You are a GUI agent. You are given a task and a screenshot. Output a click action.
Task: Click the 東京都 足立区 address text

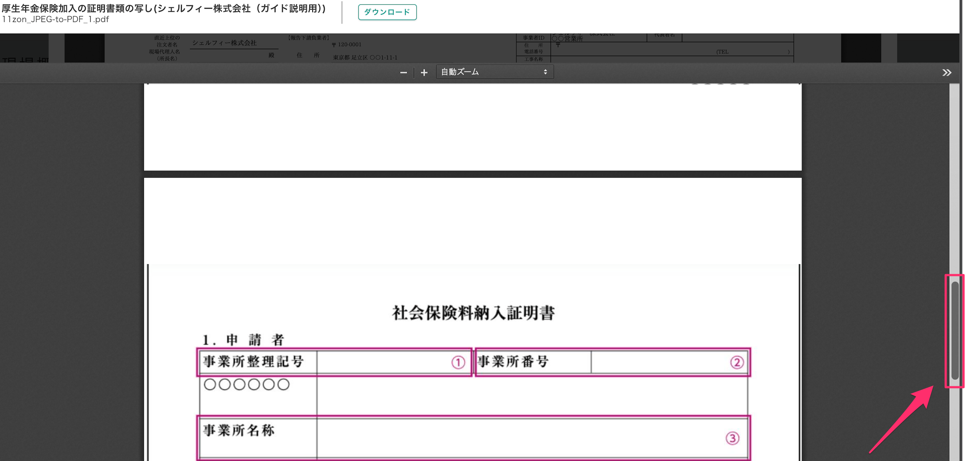click(365, 58)
